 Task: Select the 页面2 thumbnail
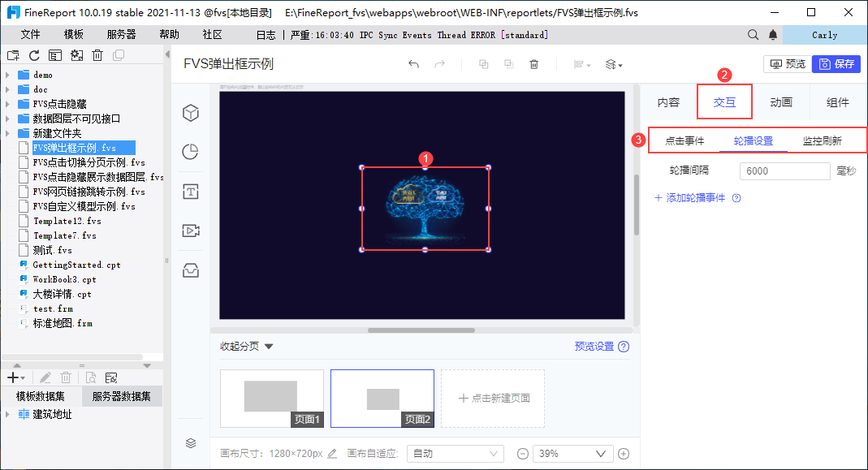(x=382, y=398)
